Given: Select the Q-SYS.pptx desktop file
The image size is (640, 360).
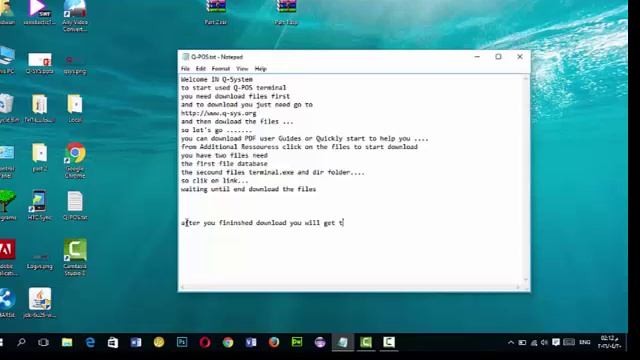Looking at the screenshot, I should click(x=40, y=63).
